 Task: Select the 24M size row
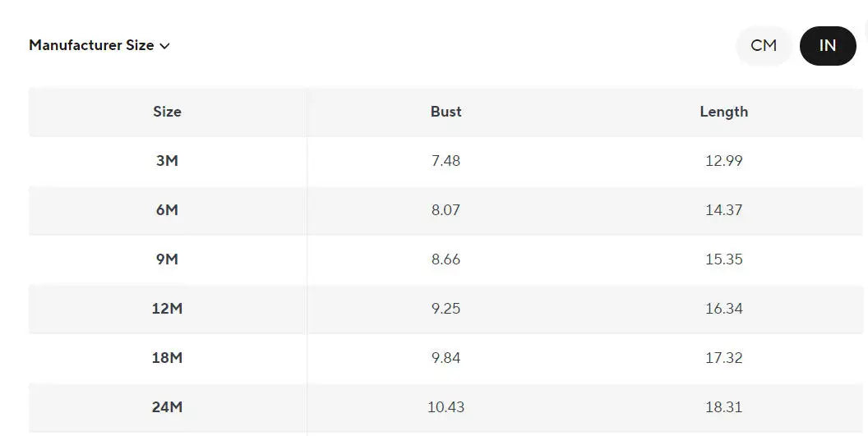446,407
